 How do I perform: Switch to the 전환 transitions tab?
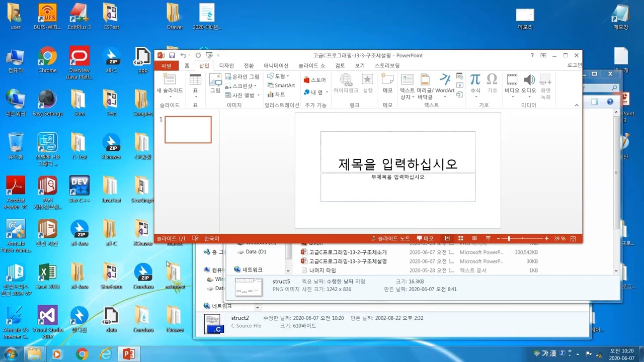click(x=249, y=65)
